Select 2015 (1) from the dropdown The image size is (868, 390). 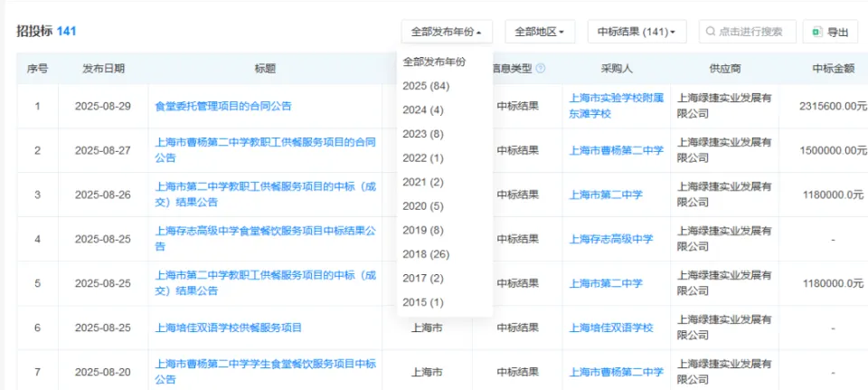coord(423,302)
